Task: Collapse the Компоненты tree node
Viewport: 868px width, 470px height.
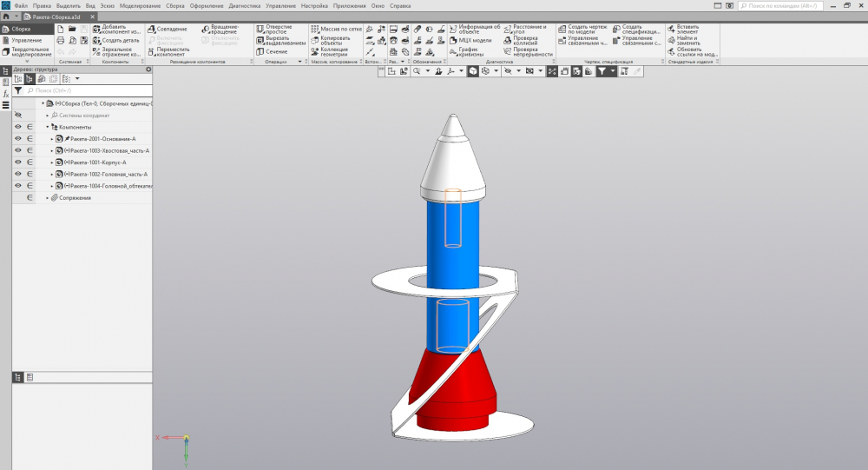Action: click(x=47, y=127)
